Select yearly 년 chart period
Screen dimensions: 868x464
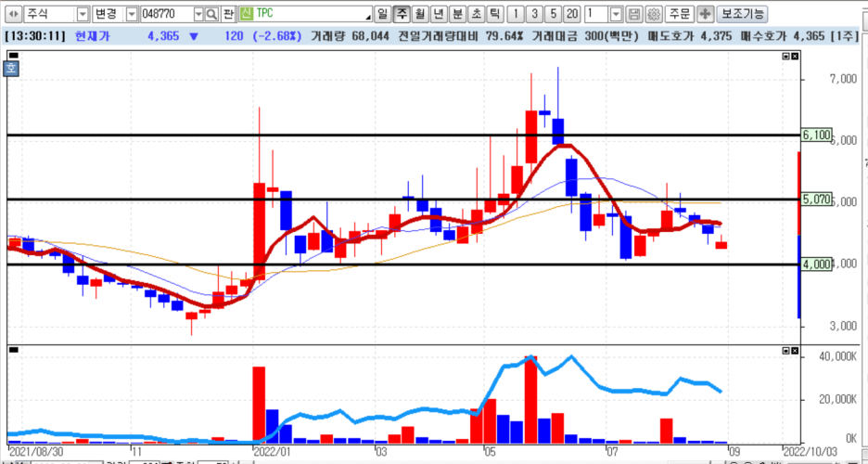click(x=438, y=14)
